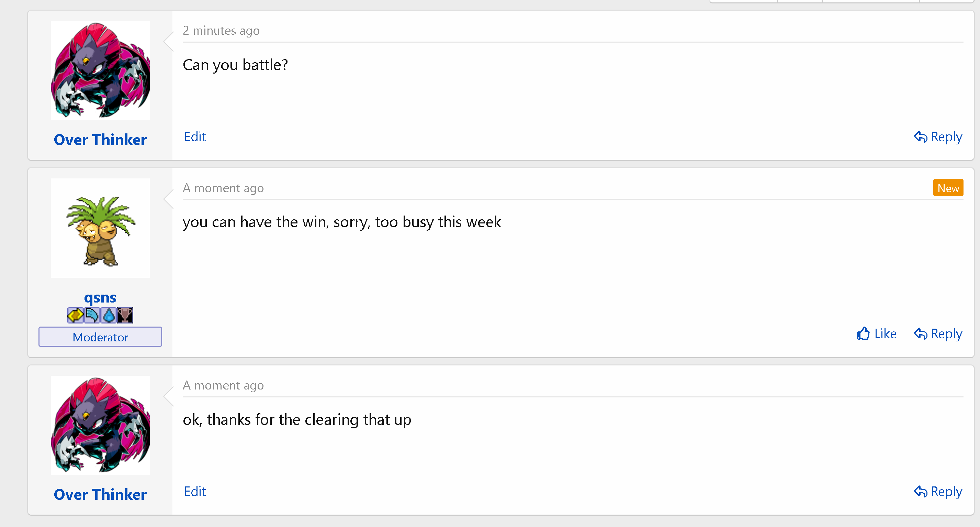Click the trophy badge under qsns
Image resolution: width=980 pixels, height=527 pixels.
tap(125, 315)
